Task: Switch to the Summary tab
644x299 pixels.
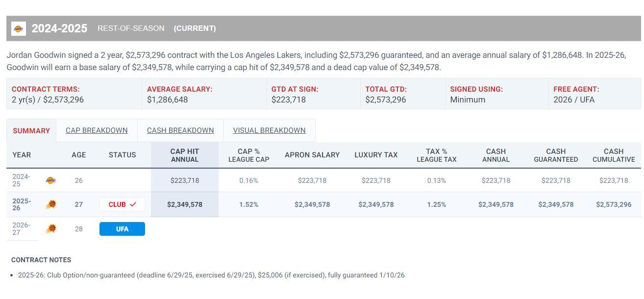Action: (31, 131)
